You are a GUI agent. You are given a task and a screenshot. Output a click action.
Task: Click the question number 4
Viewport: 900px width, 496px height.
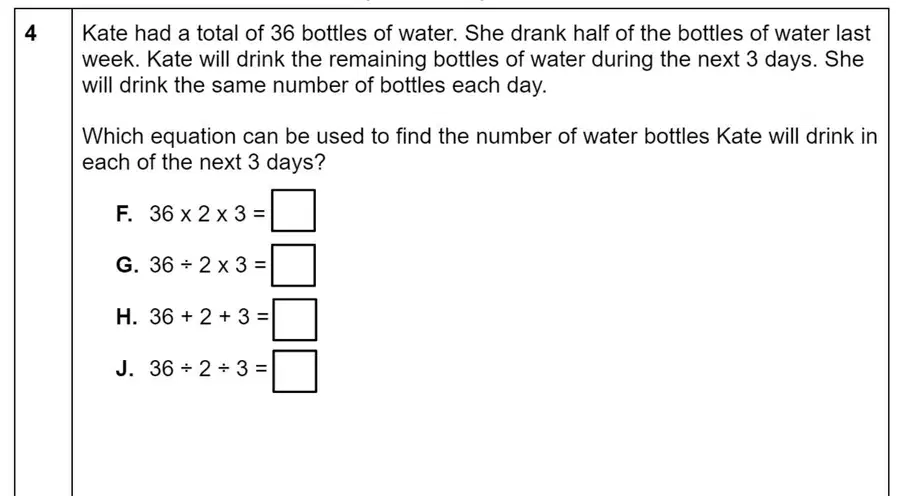(31, 34)
